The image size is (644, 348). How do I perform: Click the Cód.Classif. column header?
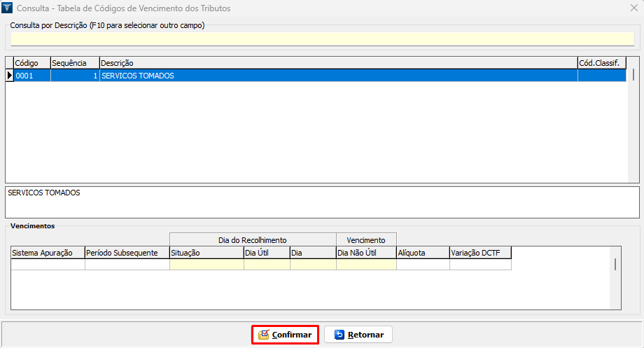pos(601,63)
